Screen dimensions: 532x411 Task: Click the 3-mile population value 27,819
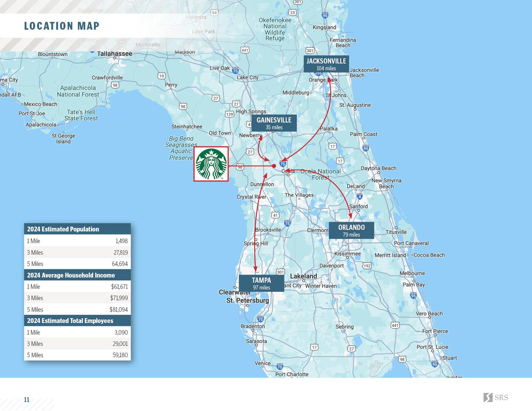click(x=121, y=252)
